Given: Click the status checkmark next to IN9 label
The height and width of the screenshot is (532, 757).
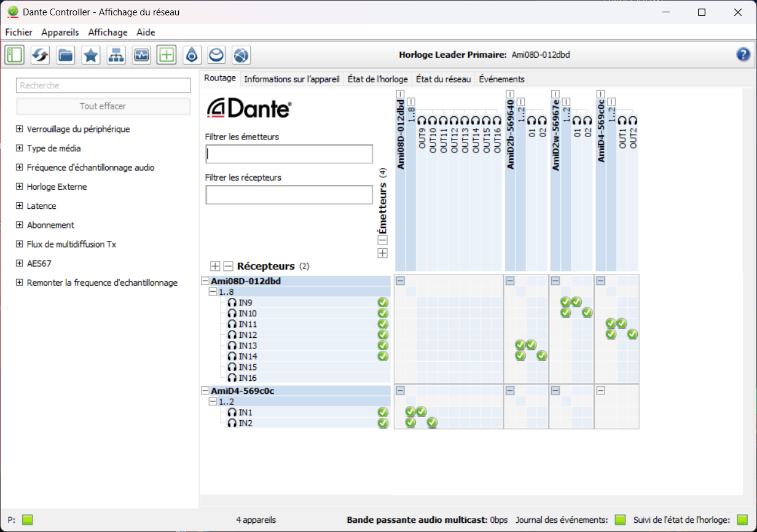Looking at the screenshot, I should pyautogui.click(x=383, y=302).
